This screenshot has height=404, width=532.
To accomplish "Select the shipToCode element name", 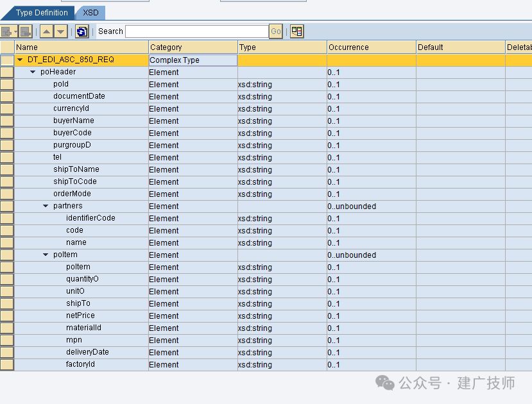I will point(75,181).
